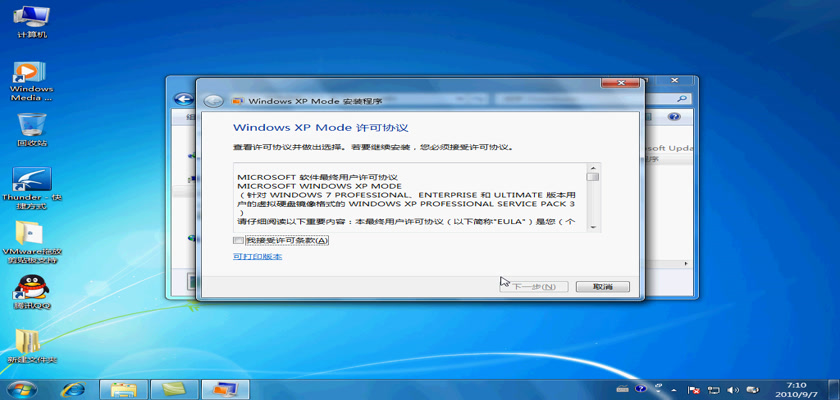Click the 可打印版本 link
The height and width of the screenshot is (400, 840).
click(257, 257)
